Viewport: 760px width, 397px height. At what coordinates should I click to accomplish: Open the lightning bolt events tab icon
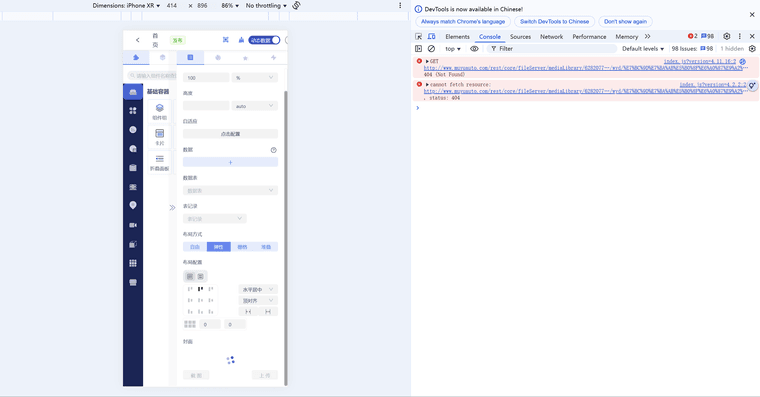[273, 57]
